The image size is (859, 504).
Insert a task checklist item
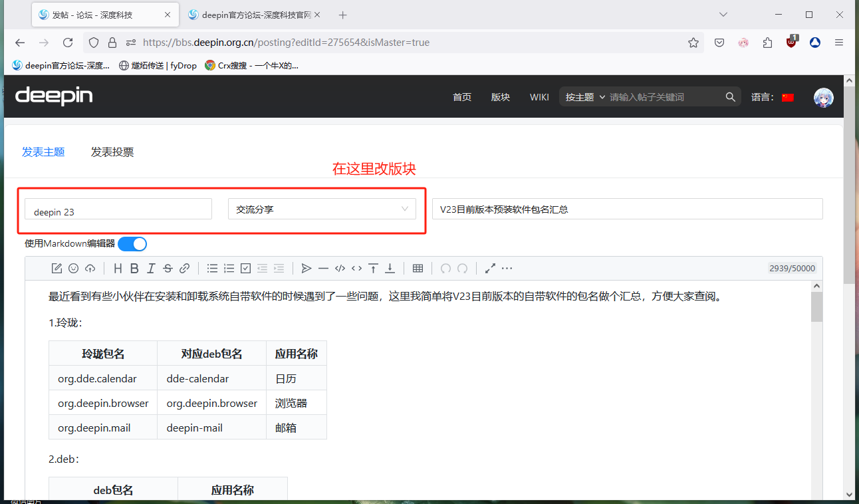click(x=245, y=269)
